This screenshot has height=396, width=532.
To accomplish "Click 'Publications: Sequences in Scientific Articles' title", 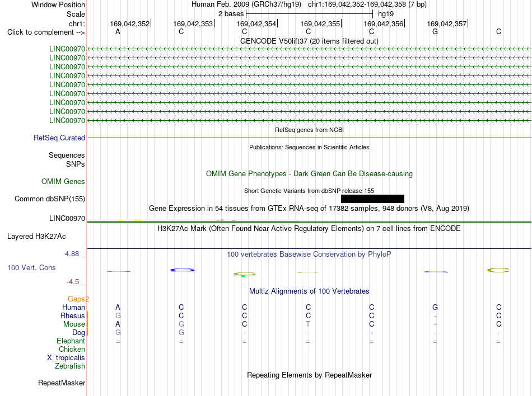I will (x=309, y=147).
